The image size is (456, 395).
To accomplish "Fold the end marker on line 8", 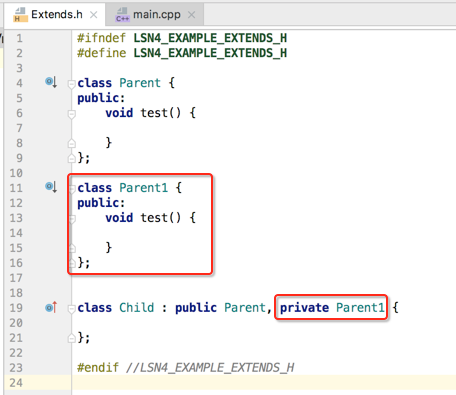I will [71, 143].
